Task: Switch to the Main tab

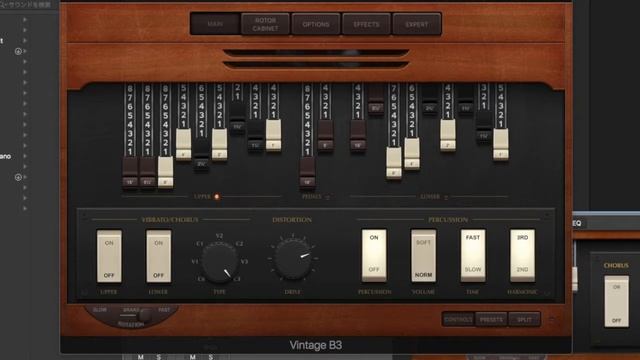Action: 215,24
